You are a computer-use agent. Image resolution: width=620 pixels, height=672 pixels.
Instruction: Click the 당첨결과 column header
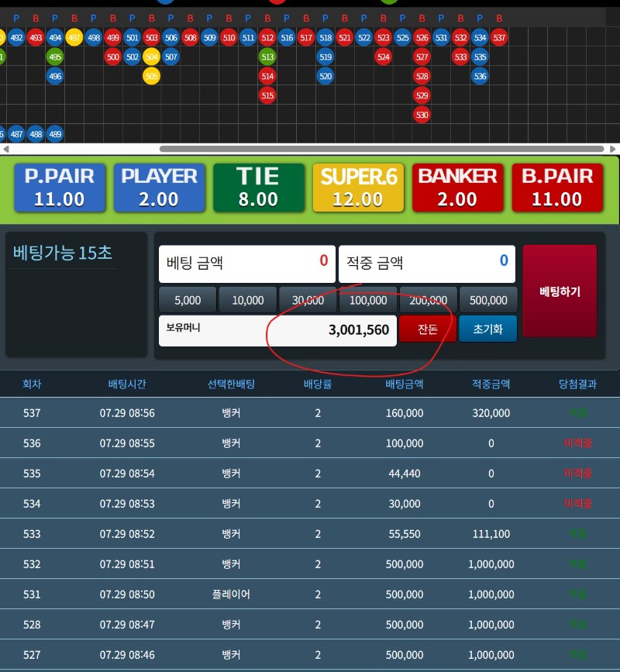coord(577,384)
